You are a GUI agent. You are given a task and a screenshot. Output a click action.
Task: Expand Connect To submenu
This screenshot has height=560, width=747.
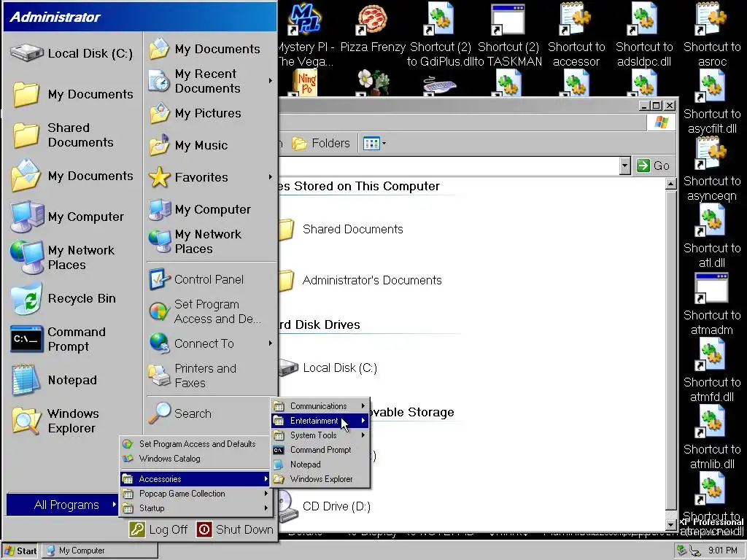coord(209,343)
